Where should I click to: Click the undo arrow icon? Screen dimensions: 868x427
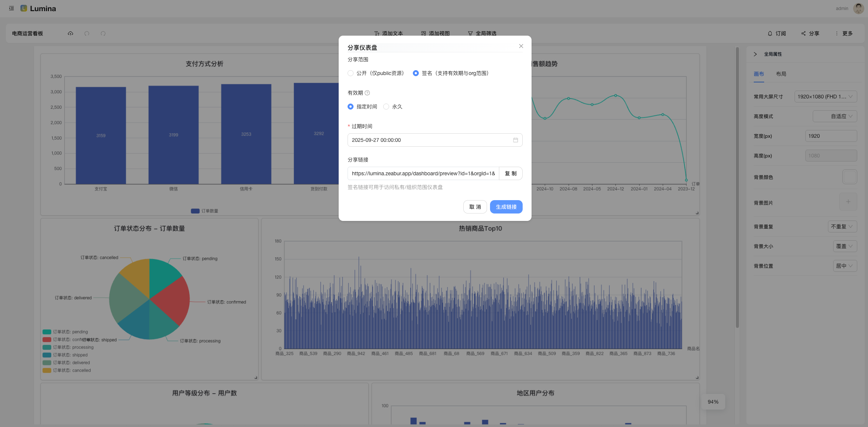coord(87,33)
